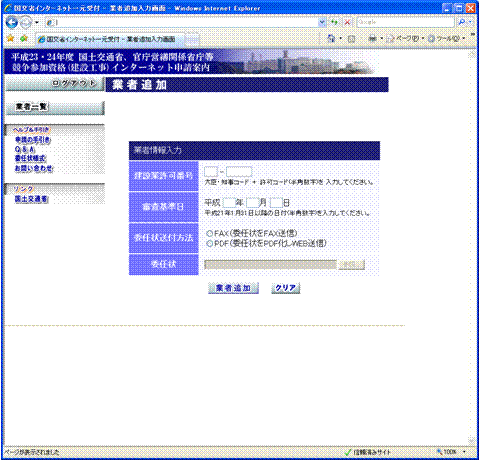The image size is (479, 460).
Task: Click the search magnifier icon
Action: (x=462, y=22)
